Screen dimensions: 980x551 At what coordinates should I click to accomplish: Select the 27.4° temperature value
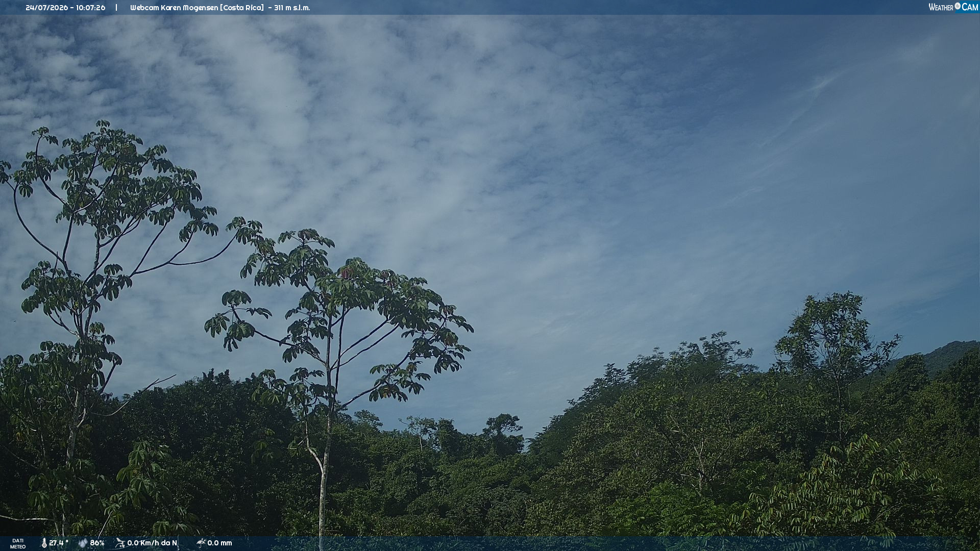[x=59, y=543]
